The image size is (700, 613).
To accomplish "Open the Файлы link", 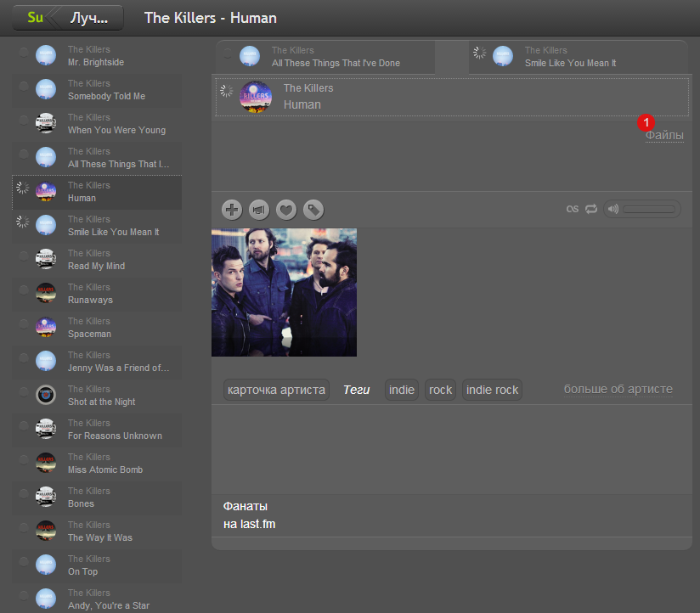I will (664, 135).
